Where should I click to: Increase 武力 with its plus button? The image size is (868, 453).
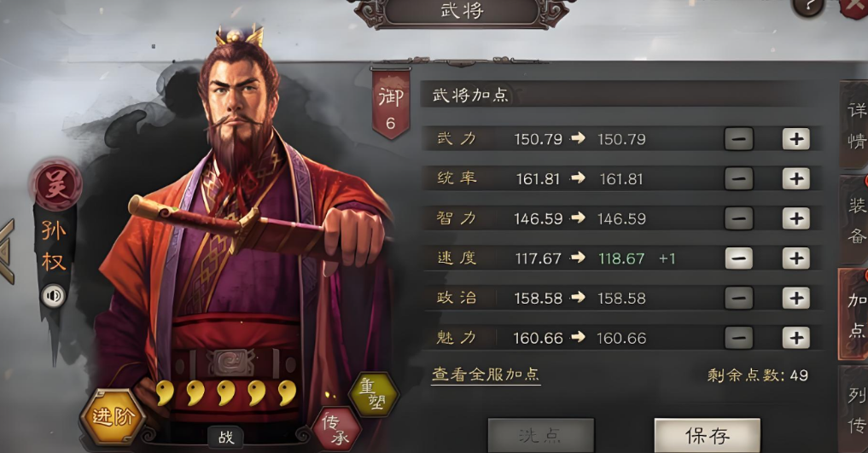pos(796,139)
